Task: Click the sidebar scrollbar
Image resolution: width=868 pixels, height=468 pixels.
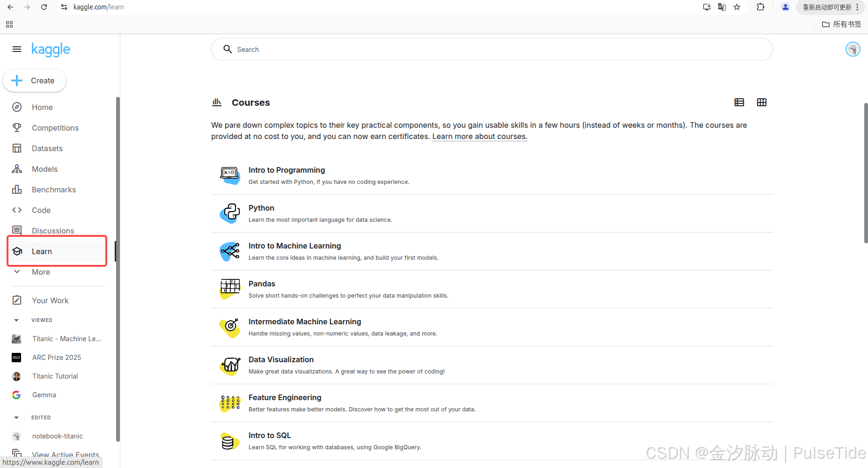Action: [x=118, y=269]
